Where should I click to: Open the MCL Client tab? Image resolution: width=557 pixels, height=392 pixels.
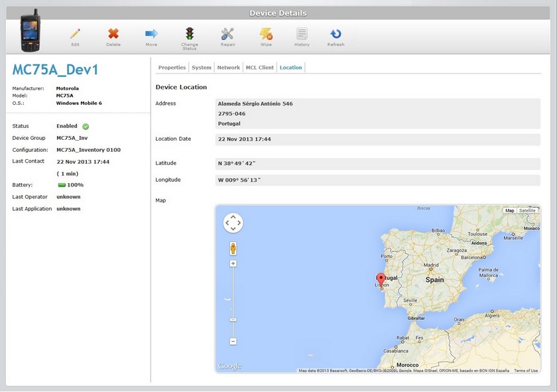[x=260, y=68]
